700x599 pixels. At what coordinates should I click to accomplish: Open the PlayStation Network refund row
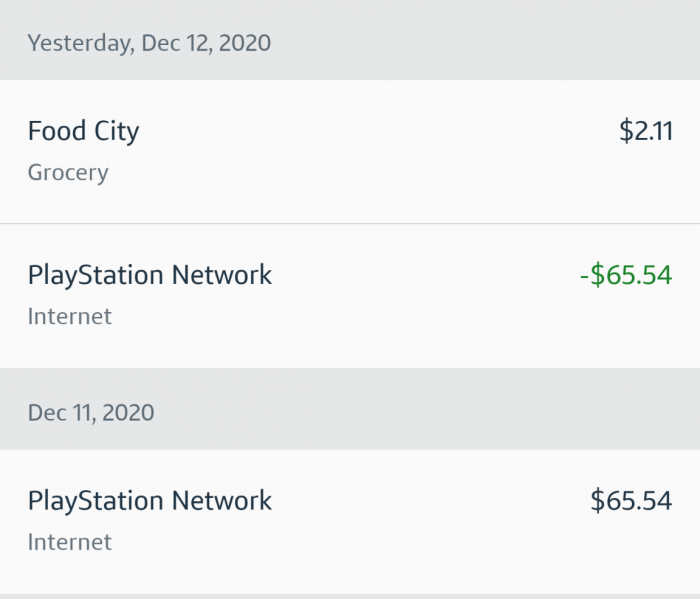[350, 295]
